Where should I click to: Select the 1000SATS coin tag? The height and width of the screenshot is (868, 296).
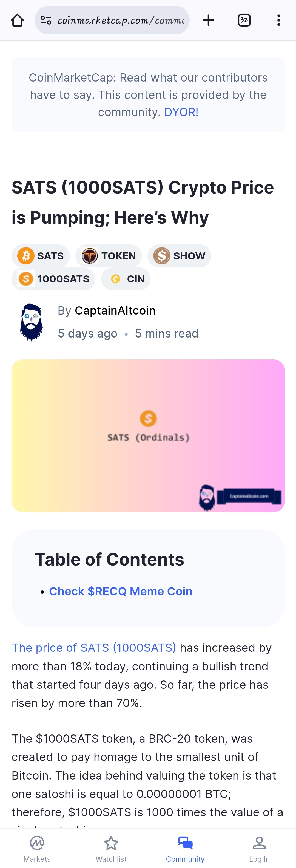click(53, 279)
